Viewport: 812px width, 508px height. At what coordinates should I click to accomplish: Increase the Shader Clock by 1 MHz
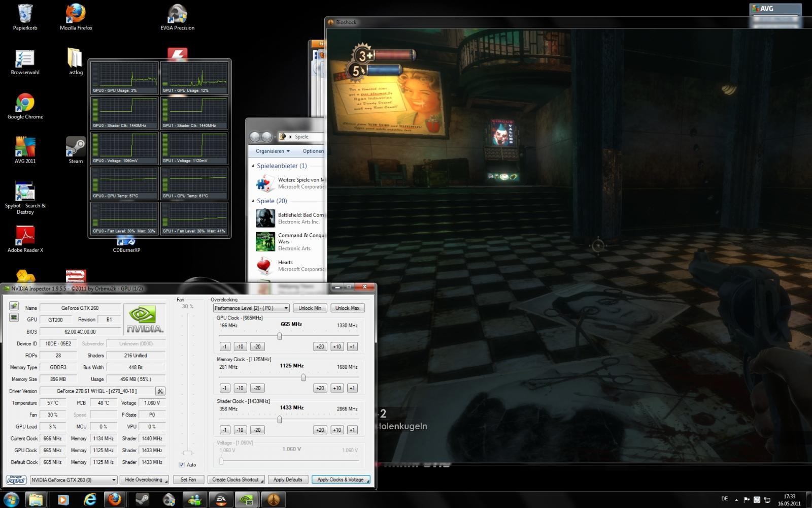click(352, 430)
